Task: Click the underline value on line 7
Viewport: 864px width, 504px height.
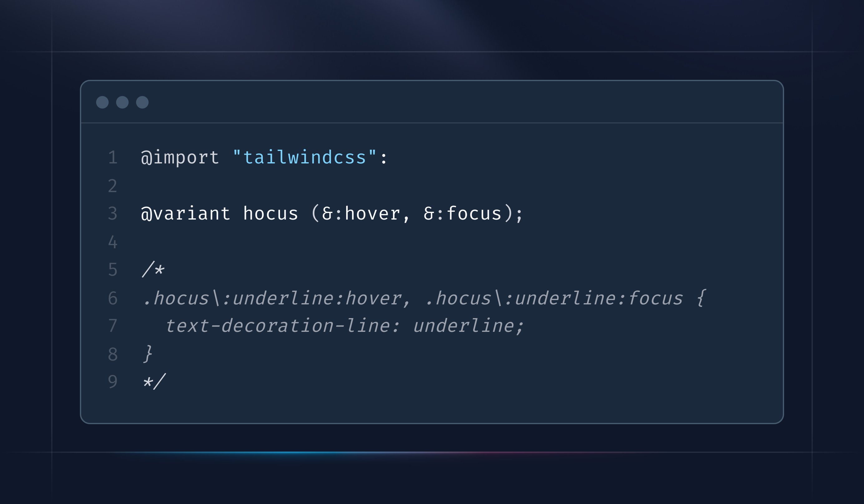Action: coord(464,326)
